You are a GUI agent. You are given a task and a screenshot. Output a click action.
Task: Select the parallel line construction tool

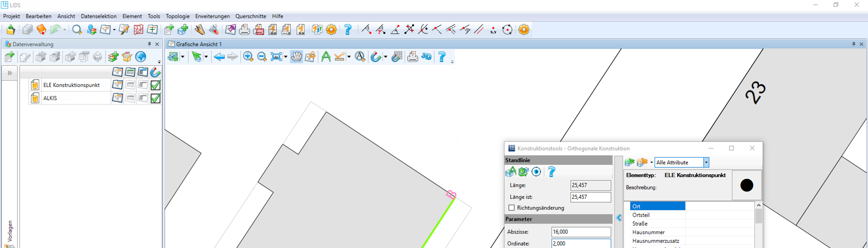pos(479,30)
